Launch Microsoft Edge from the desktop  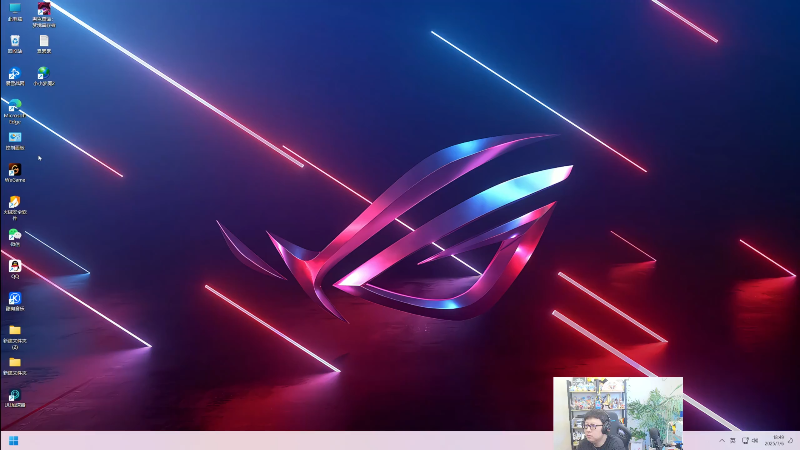pyautogui.click(x=15, y=111)
